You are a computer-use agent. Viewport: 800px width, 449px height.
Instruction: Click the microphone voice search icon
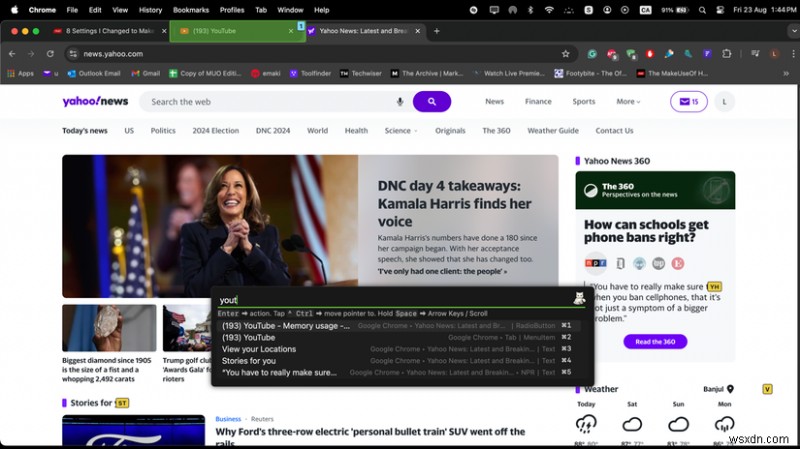pos(400,102)
